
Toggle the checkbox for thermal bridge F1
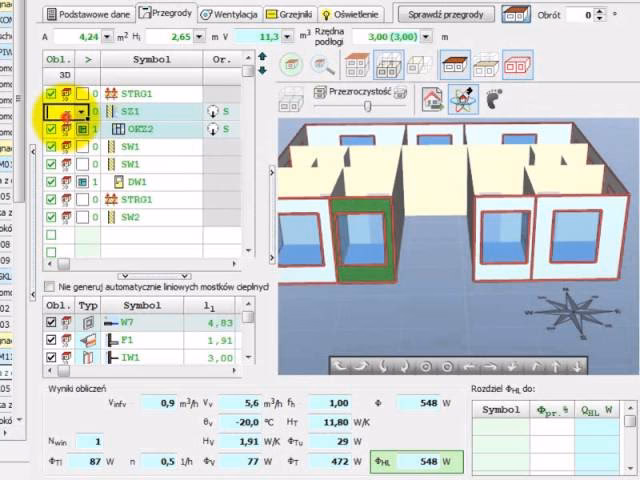pyautogui.click(x=52, y=340)
